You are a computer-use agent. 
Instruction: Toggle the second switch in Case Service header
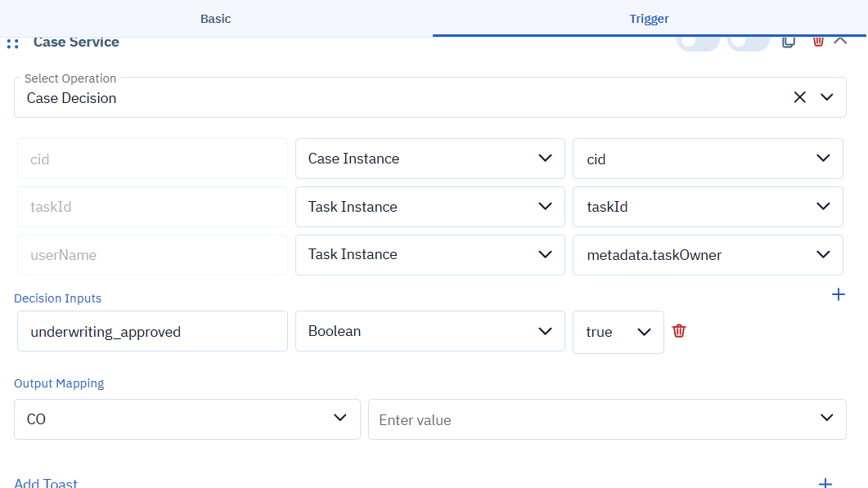coord(749,41)
